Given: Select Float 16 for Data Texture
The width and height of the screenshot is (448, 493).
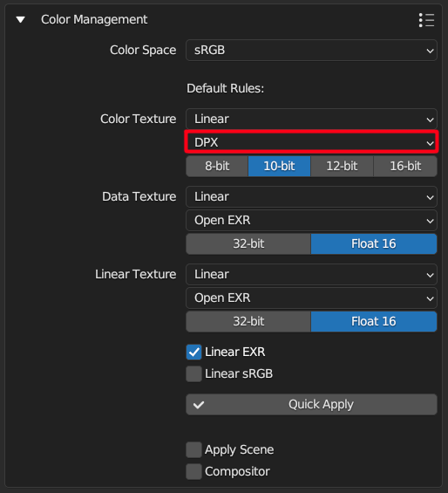Looking at the screenshot, I should pos(374,243).
